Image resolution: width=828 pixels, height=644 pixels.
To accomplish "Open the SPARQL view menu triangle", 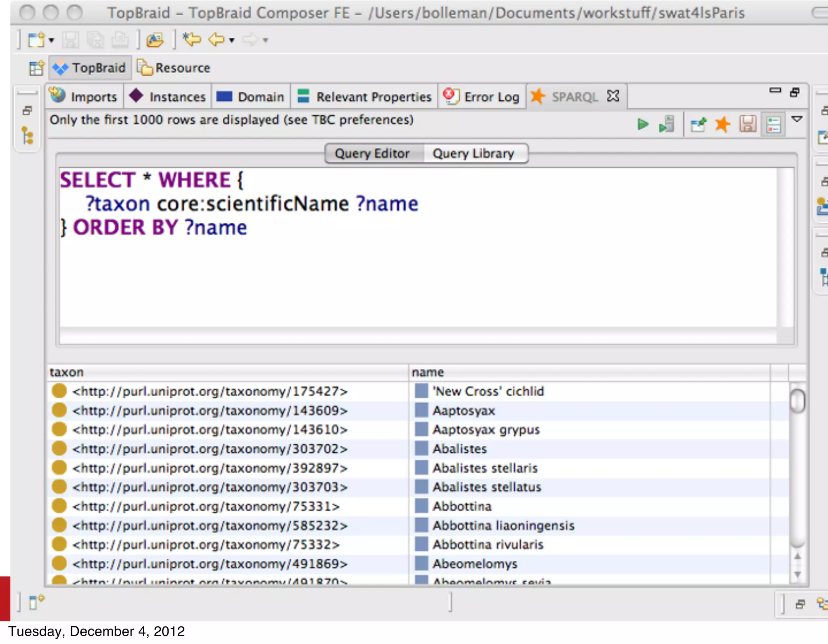I will point(796,119).
